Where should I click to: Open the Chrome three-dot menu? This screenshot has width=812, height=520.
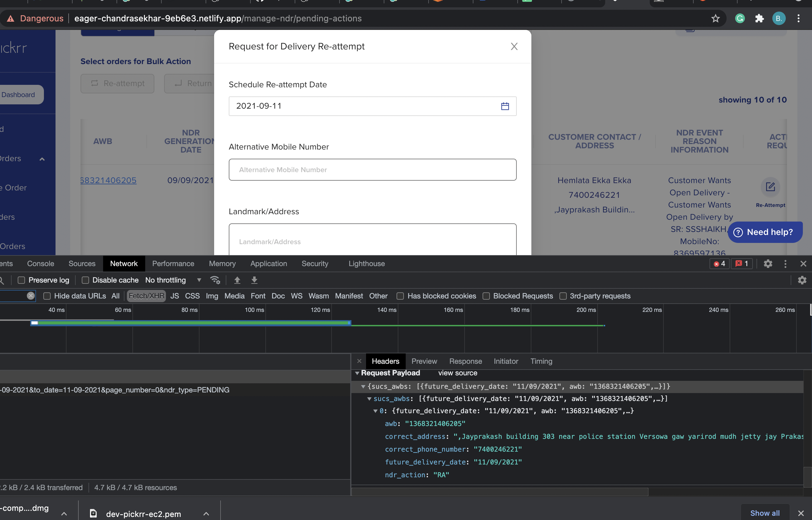tap(799, 18)
